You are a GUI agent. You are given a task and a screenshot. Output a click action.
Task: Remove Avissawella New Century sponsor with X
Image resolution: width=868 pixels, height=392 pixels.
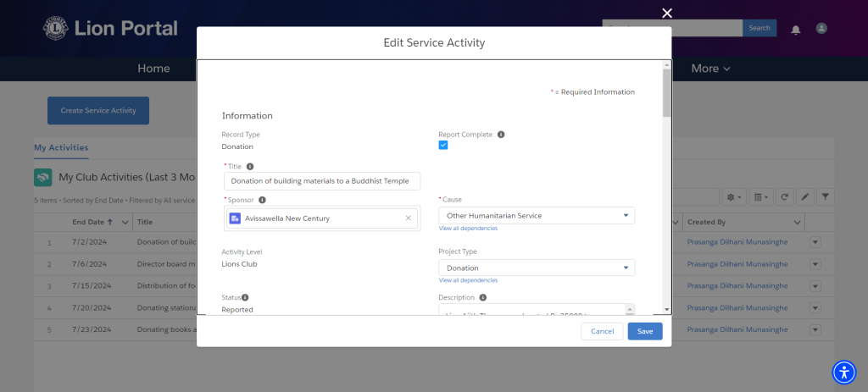pos(408,218)
